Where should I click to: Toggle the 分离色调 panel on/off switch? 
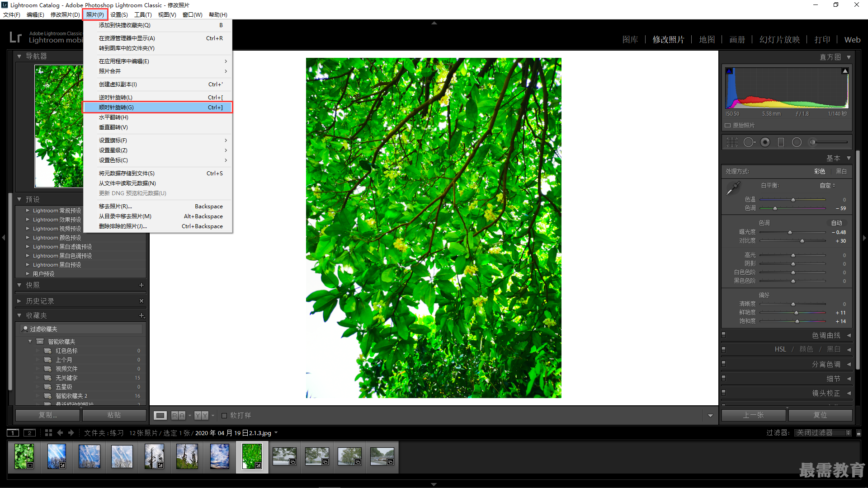coord(724,364)
